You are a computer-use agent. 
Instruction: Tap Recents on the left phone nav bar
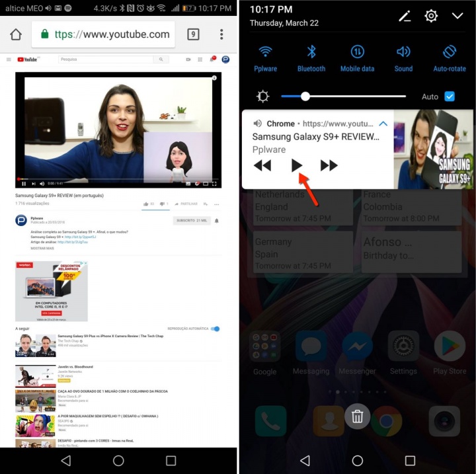click(x=171, y=461)
